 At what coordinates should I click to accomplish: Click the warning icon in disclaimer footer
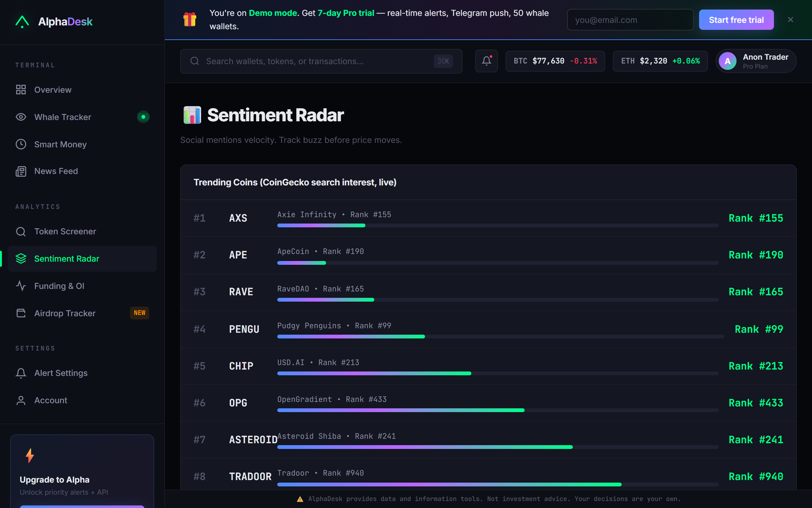click(x=300, y=499)
